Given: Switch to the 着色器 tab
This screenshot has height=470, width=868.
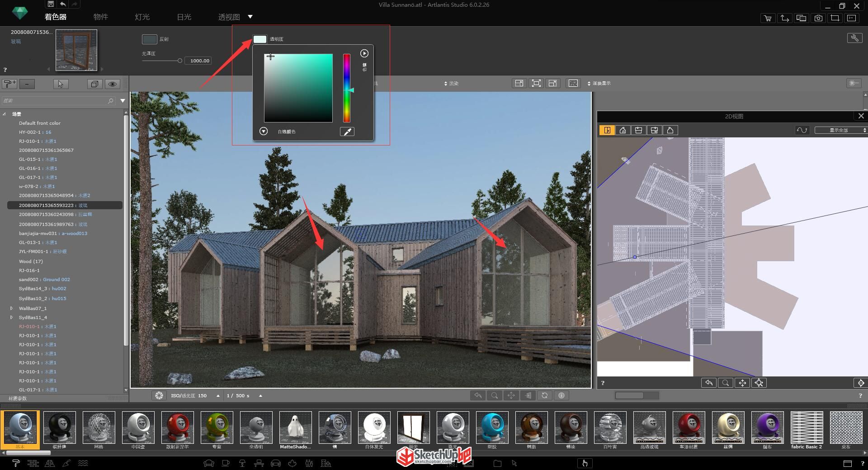Looking at the screenshot, I should tap(56, 17).
